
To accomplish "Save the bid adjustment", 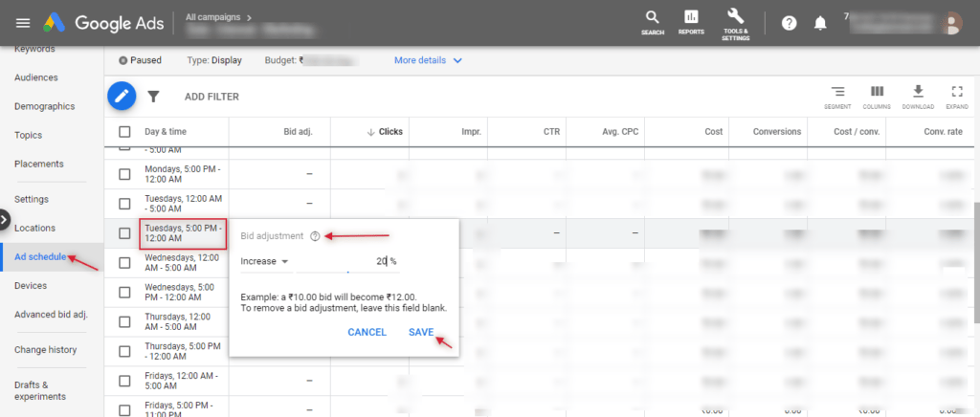I will [421, 332].
